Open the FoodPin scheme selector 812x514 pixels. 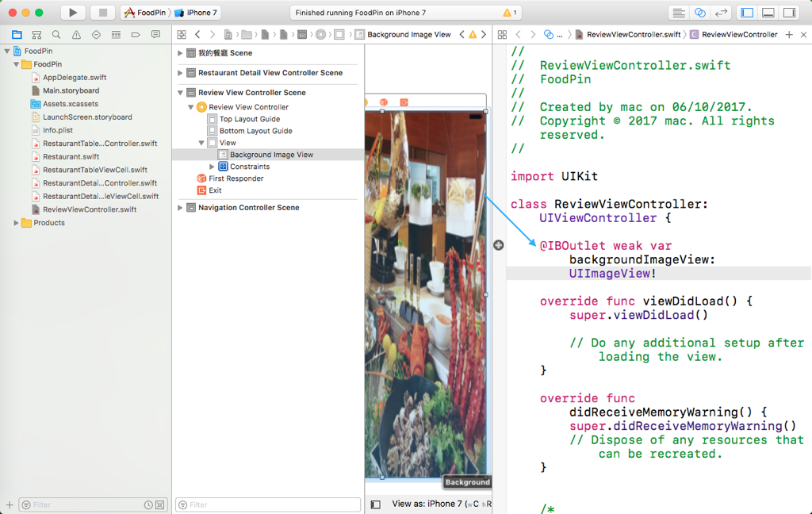tap(144, 13)
